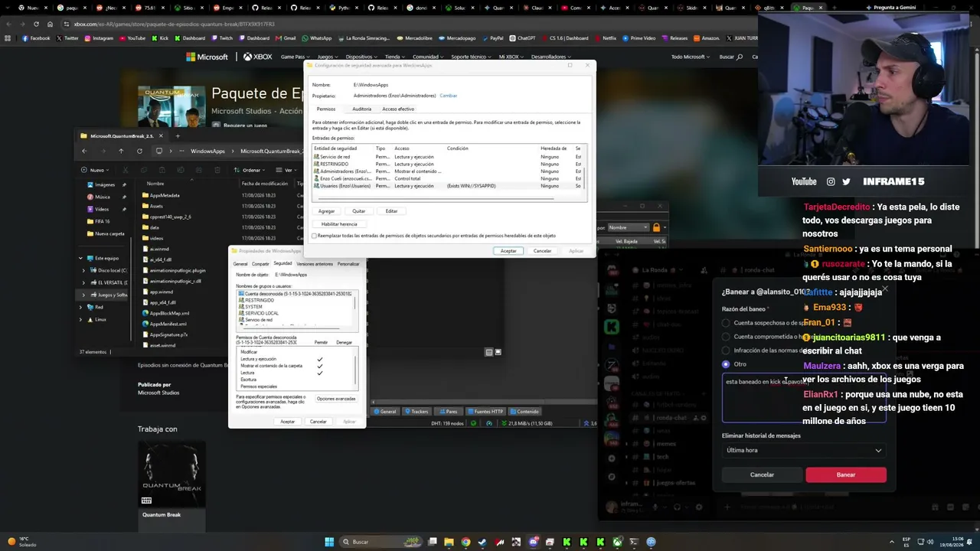Open a new File Explorer tab
This screenshot has height=551, width=980.
[x=178, y=136]
